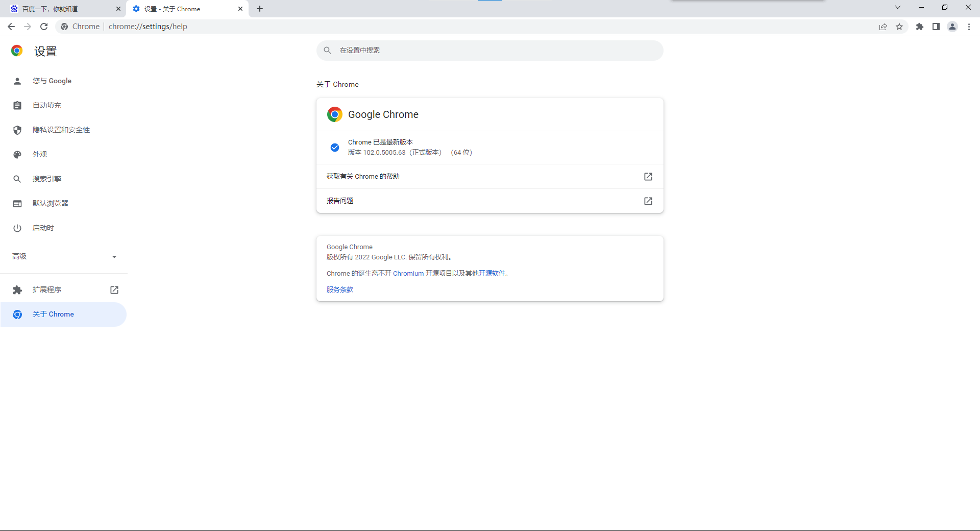
Task: Open 默认浏览器 settings section
Action: coord(63,203)
